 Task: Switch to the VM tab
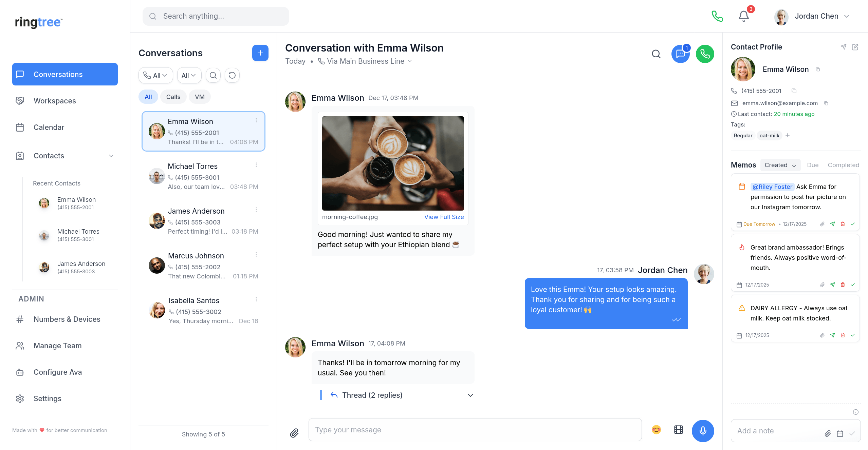click(200, 97)
